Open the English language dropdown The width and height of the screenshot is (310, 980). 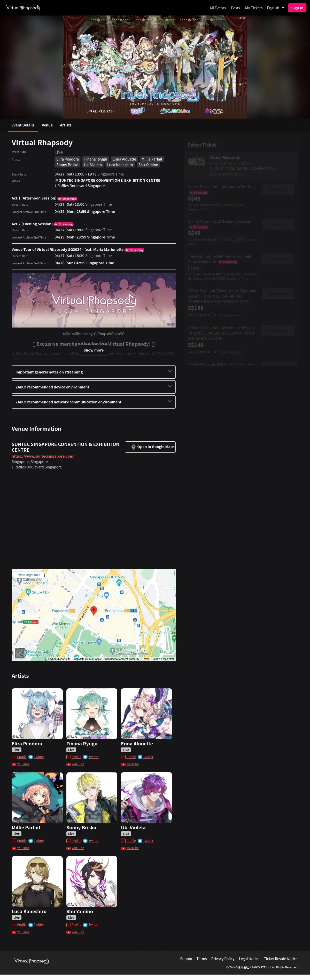tap(275, 8)
